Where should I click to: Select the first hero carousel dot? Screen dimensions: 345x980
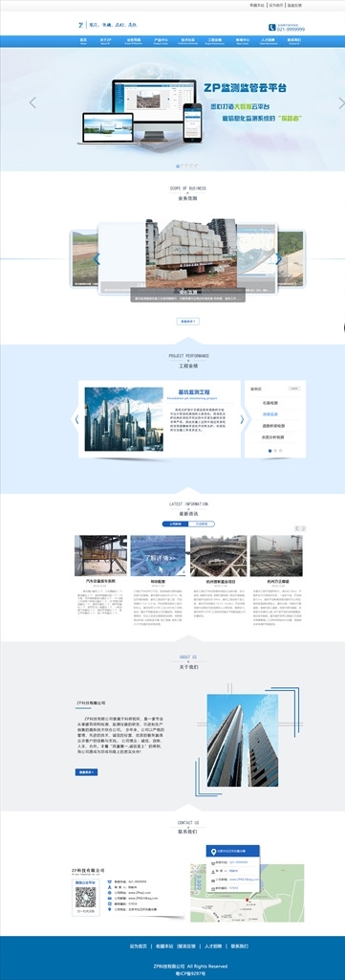tap(177, 166)
